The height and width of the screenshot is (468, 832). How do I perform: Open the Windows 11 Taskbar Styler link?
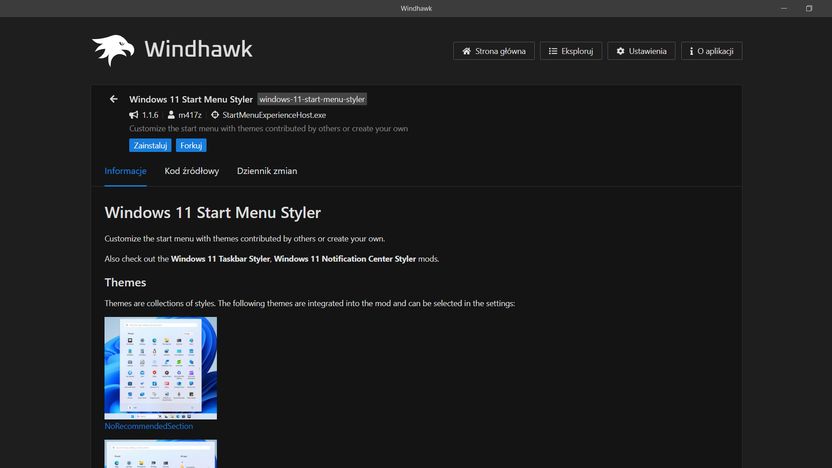click(220, 259)
